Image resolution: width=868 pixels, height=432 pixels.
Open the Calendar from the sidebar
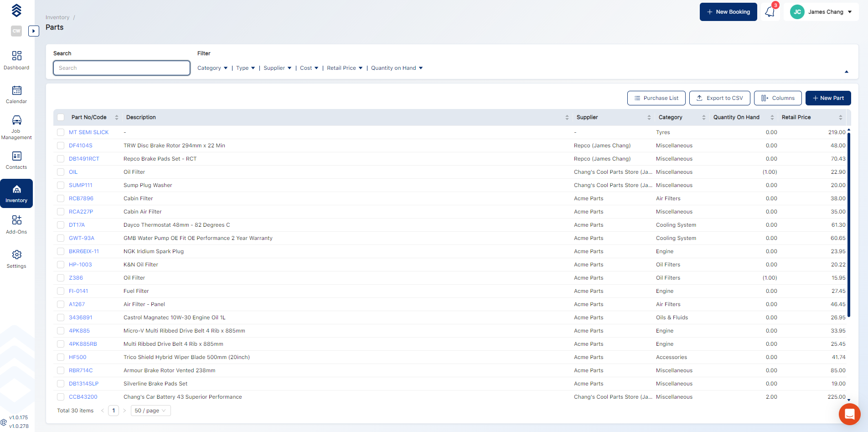[x=16, y=94]
